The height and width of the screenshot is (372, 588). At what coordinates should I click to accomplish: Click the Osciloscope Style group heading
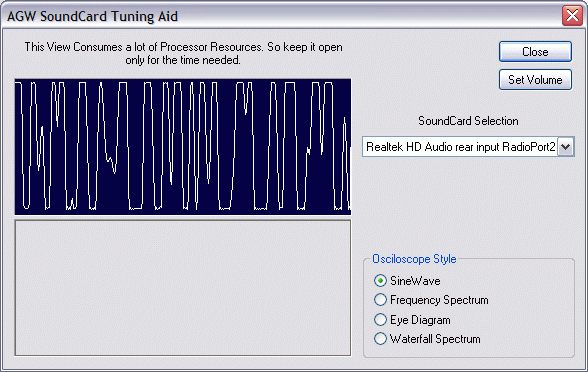click(414, 259)
